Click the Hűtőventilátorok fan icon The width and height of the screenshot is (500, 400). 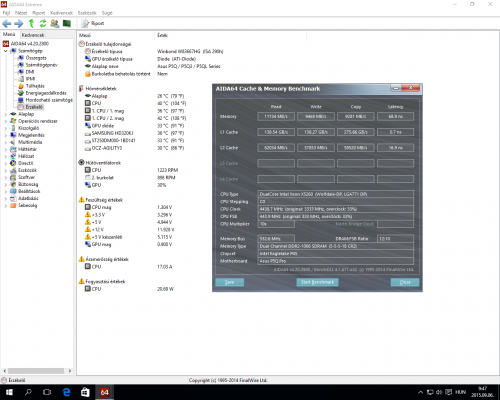(81, 162)
